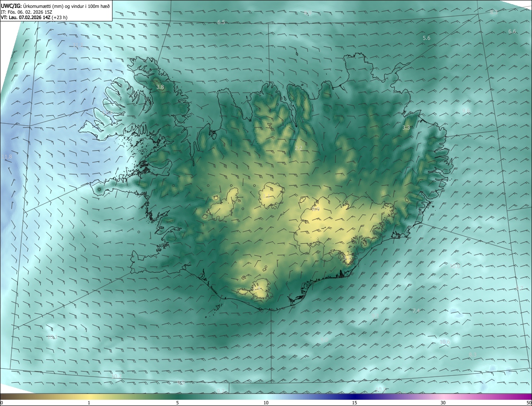
Task: Click the 30 tick on the color scale
Action: point(443,403)
